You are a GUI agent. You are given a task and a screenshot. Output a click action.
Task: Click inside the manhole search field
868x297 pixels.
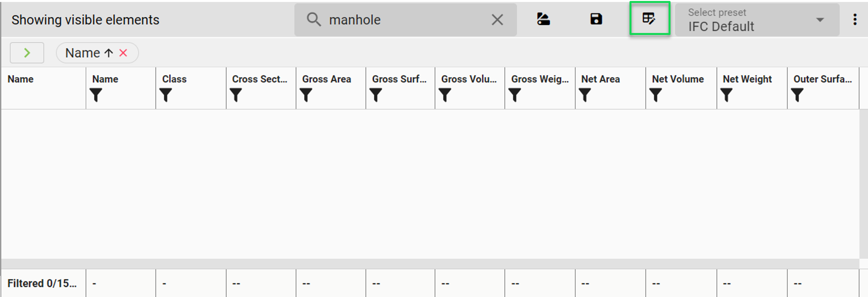pyautogui.click(x=405, y=20)
